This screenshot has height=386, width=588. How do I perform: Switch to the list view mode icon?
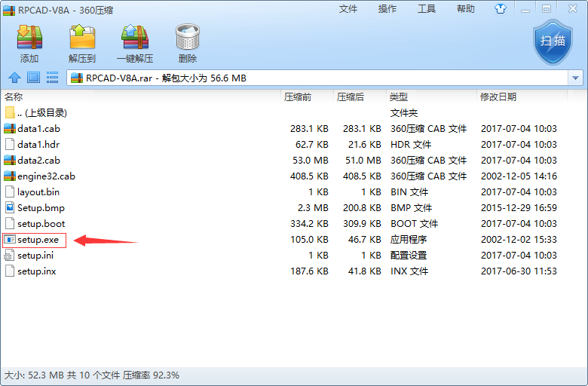(53, 78)
